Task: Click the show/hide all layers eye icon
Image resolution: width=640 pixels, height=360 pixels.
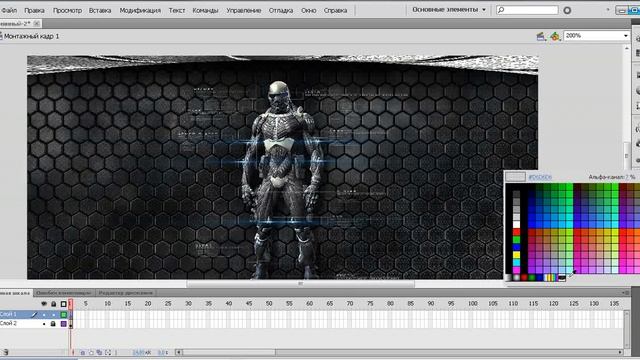Action: [x=44, y=304]
